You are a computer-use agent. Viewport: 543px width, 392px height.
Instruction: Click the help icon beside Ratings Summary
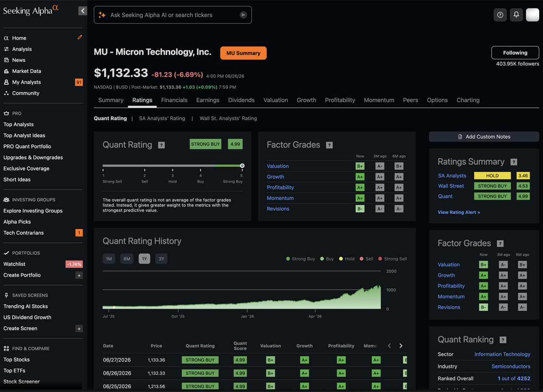pyautogui.click(x=514, y=162)
